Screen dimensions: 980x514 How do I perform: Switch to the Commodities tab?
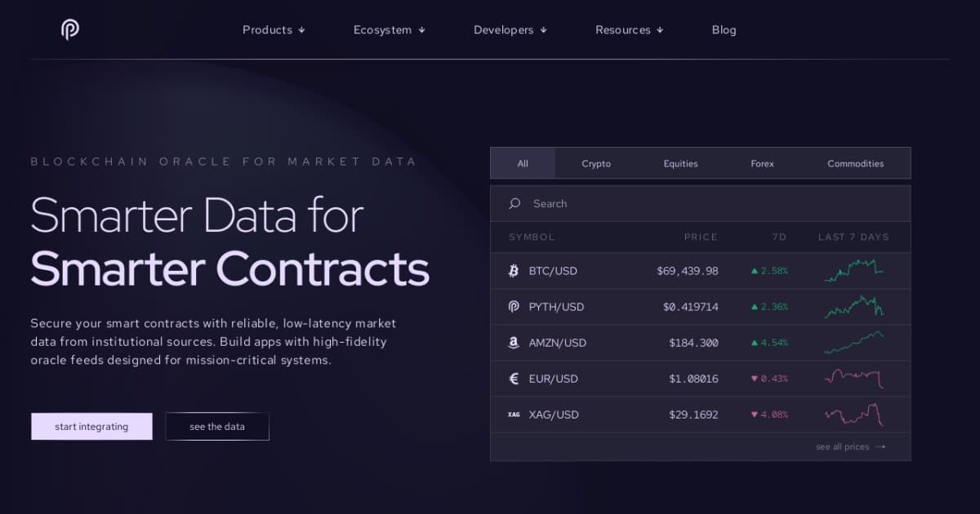(x=855, y=163)
